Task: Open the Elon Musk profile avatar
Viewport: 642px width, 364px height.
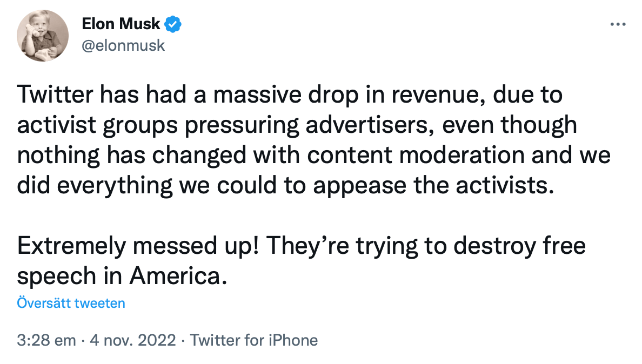Action: pyautogui.click(x=43, y=35)
